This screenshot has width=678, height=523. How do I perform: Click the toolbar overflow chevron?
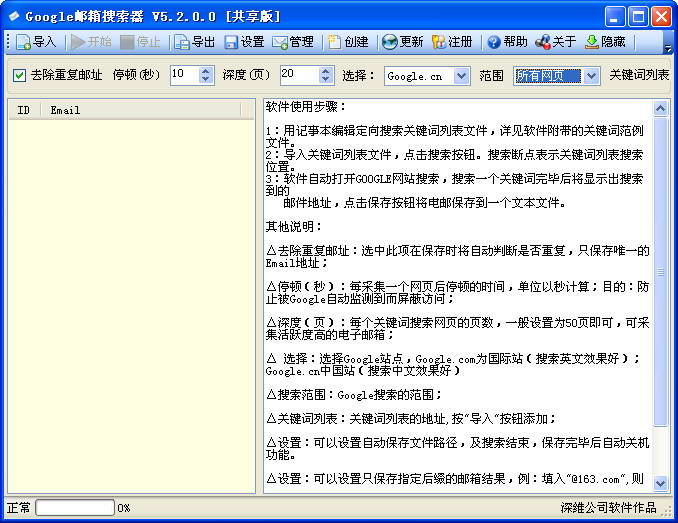pyautogui.click(x=668, y=48)
